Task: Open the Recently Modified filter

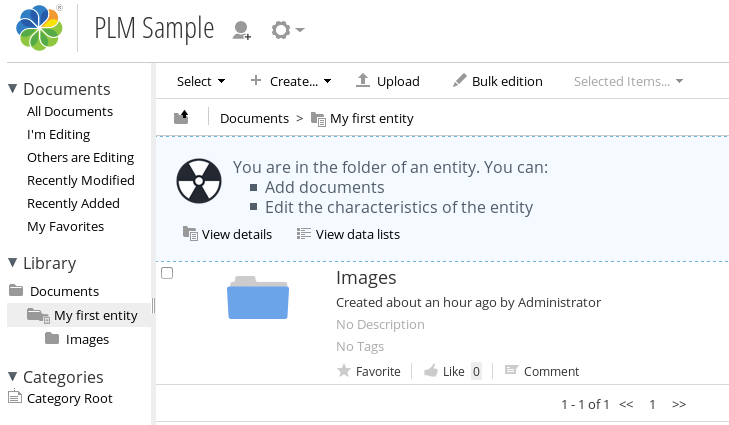Action: pyautogui.click(x=81, y=180)
